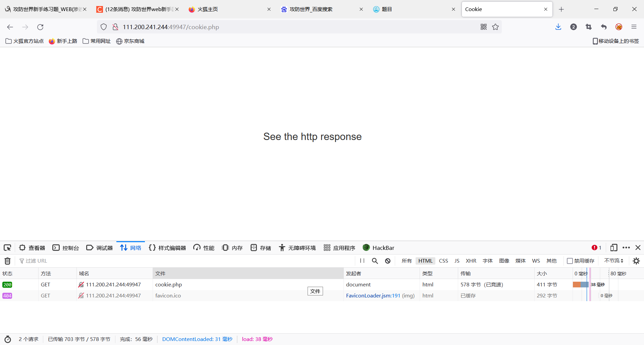Viewport: 644px width, 345px height.
Task: Select the favicon.ico request row
Action: coord(322,295)
